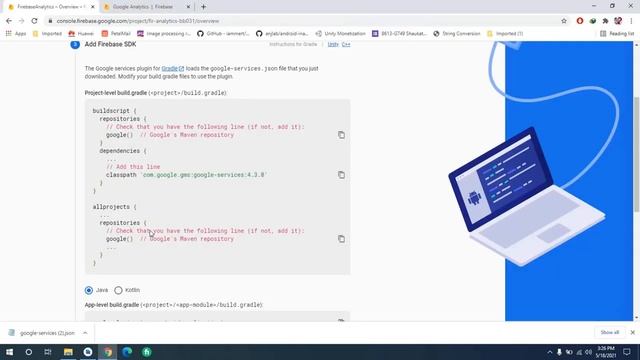Close the downloads bar
The width and height of the screenshot is (640, 360).
click(632, 333)
